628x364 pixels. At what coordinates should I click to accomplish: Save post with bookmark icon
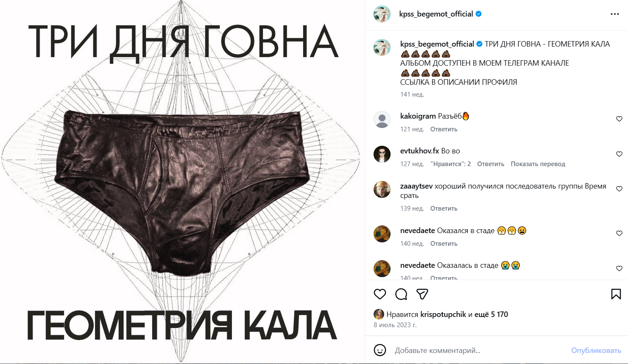click(616, 294)
